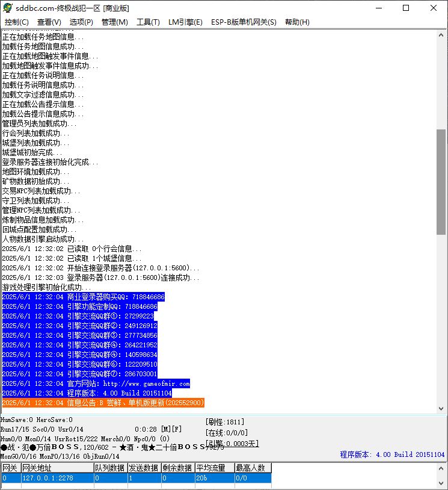Image resolution: width=448 pixels, height=490 pixels.
Task: Click gateway list scroll-up arrow
Action: pos(441,468)
